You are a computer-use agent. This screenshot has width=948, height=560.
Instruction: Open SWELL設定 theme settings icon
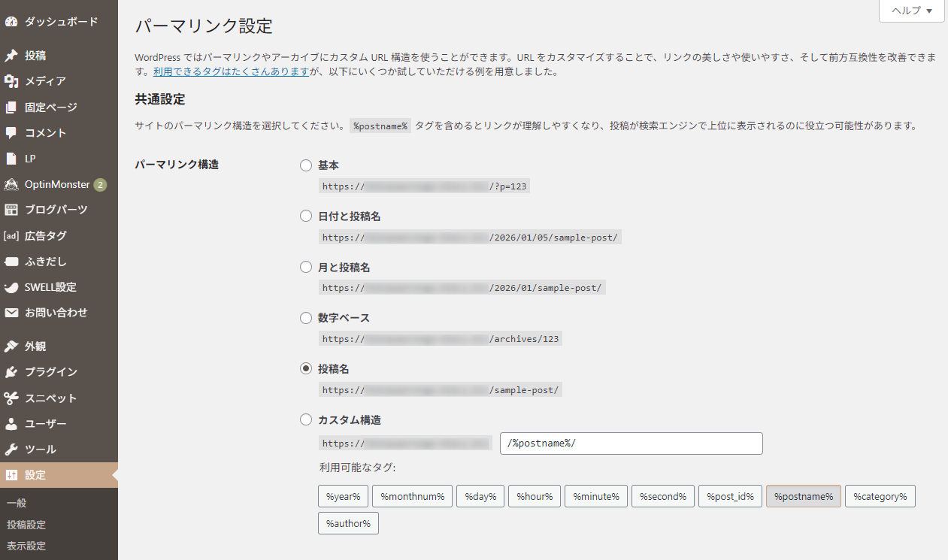12,286
